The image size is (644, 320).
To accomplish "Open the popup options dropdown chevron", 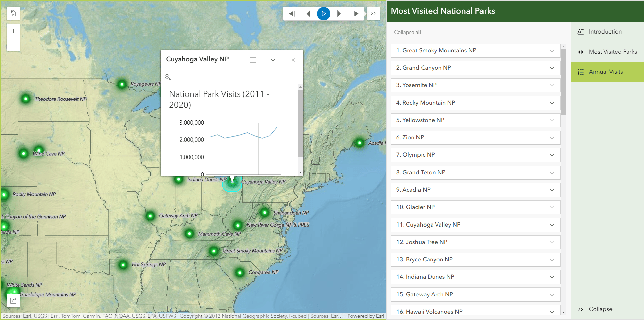I will click(273, 60).
